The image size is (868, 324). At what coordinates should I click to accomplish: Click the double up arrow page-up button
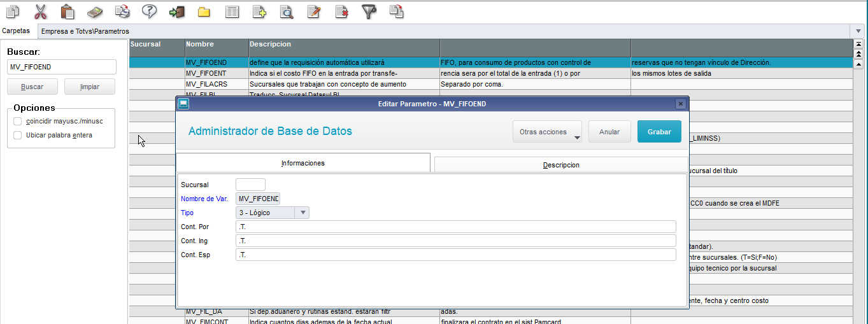click(858, 53)
